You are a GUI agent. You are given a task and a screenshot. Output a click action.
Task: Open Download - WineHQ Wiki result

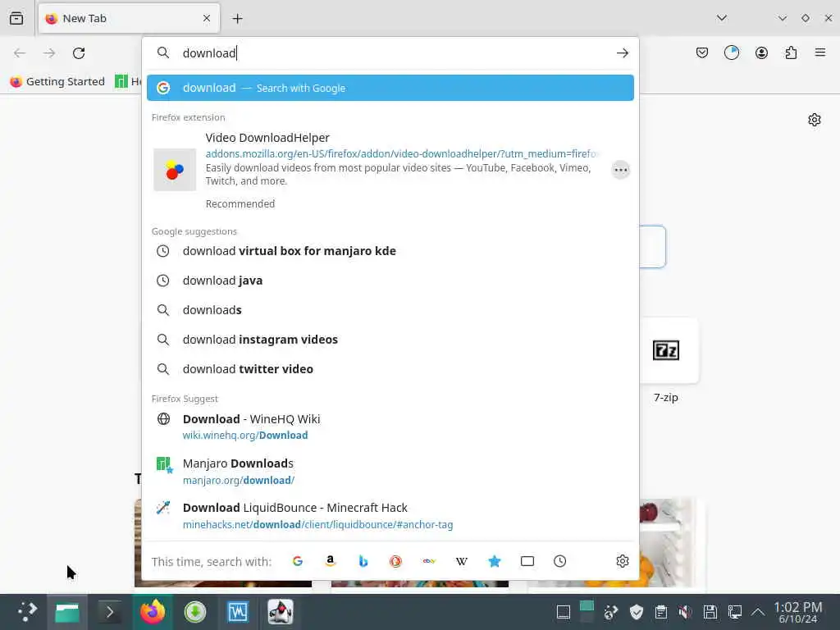390,427
